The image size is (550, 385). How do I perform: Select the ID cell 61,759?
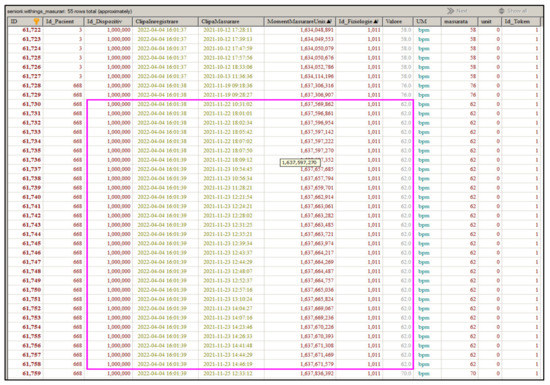point(32,373)
